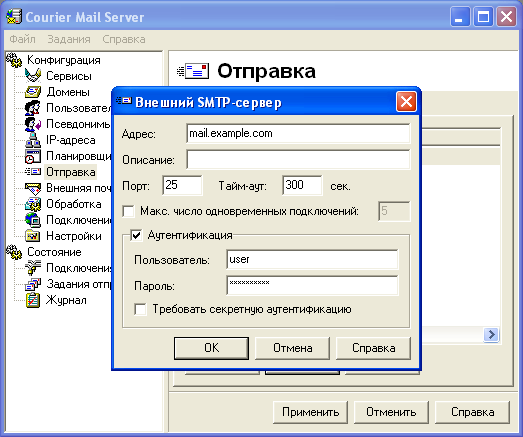Click the Пользователь field containing user

pyautogui.click(x=312, y=259)
